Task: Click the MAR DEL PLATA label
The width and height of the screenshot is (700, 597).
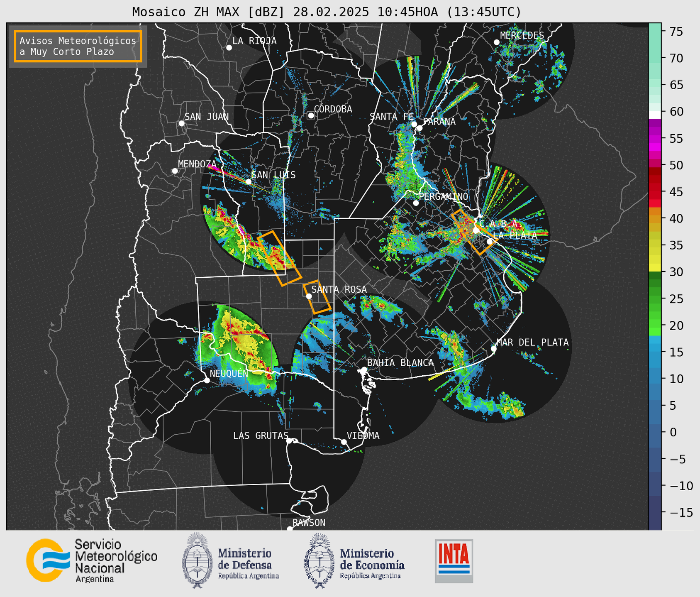Action: pos(532,342)
